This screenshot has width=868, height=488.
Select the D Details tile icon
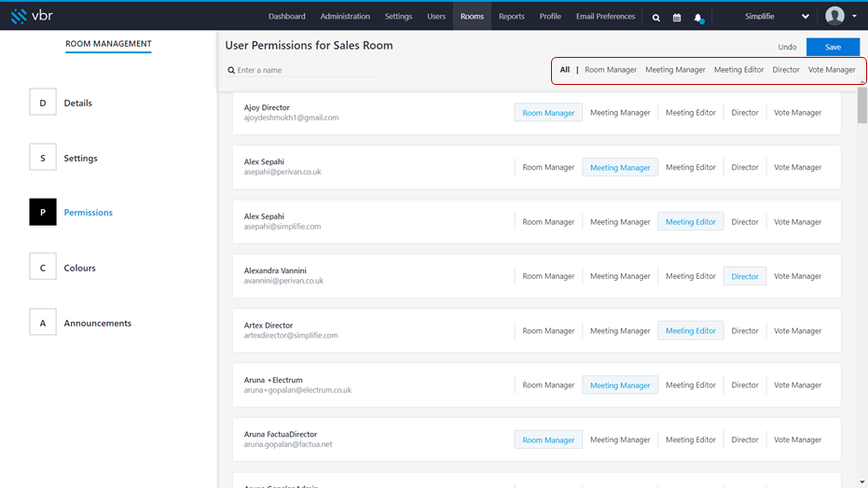point(43,103)
